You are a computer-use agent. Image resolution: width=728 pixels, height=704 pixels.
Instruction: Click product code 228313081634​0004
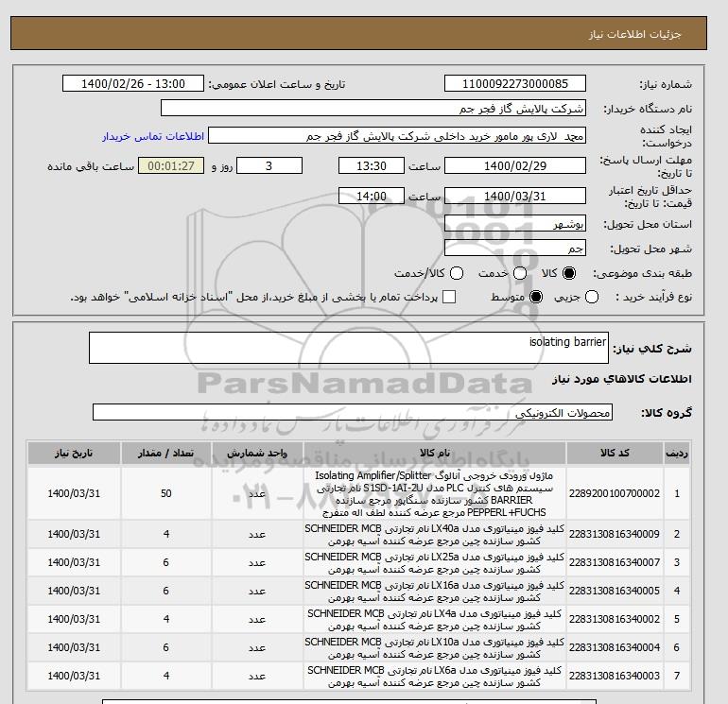[615, 647]
